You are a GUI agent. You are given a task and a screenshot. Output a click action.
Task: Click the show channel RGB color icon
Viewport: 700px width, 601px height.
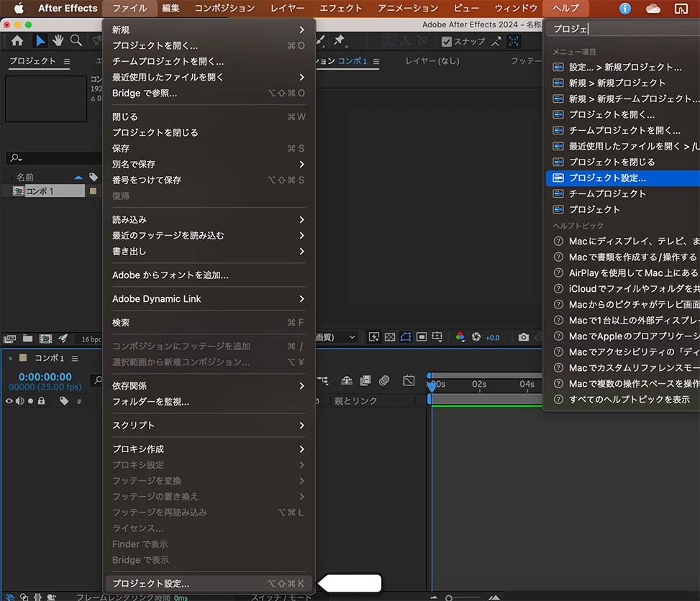(x=460, y=337)
